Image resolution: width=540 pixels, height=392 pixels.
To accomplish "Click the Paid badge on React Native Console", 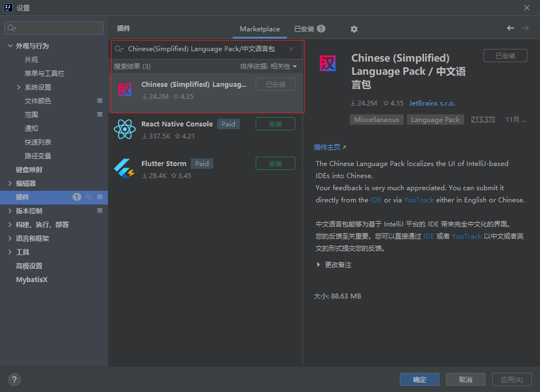I will coord(228,124).
